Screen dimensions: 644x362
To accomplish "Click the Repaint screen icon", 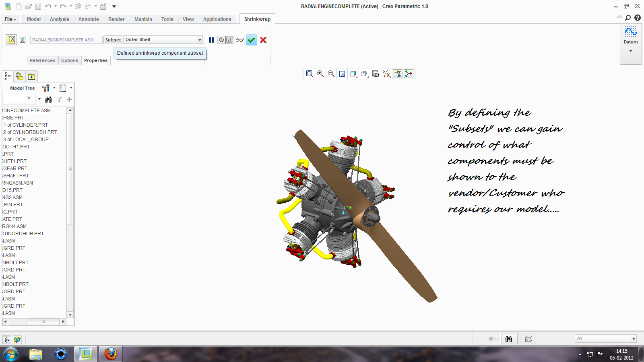I will [342, 74].
